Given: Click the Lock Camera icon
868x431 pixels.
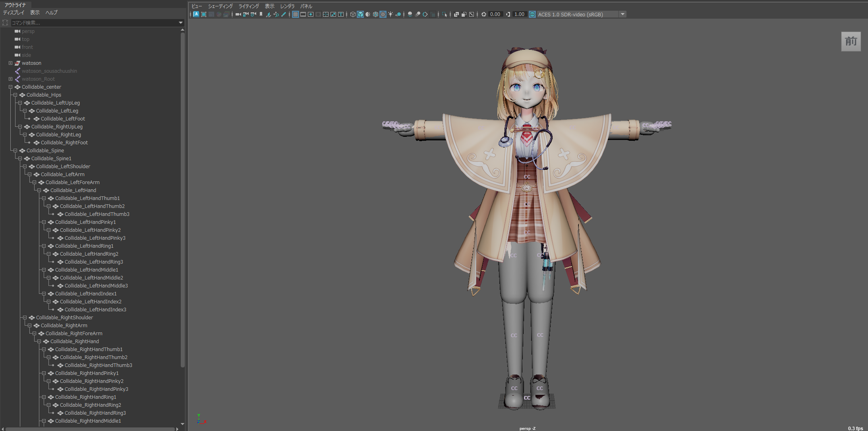Looking at the screenshot, I should pyautogui.click(x=246, y=14).
